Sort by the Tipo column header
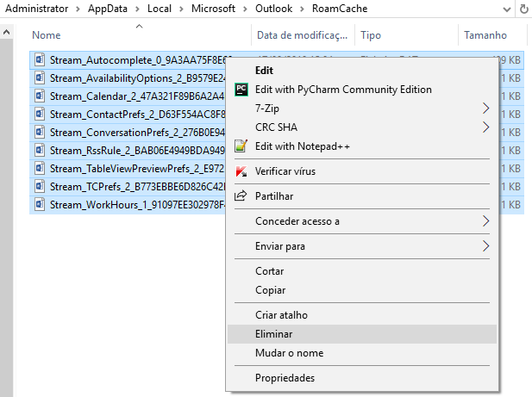This screenshot has height=397, width=532. (x=406, y=35)
